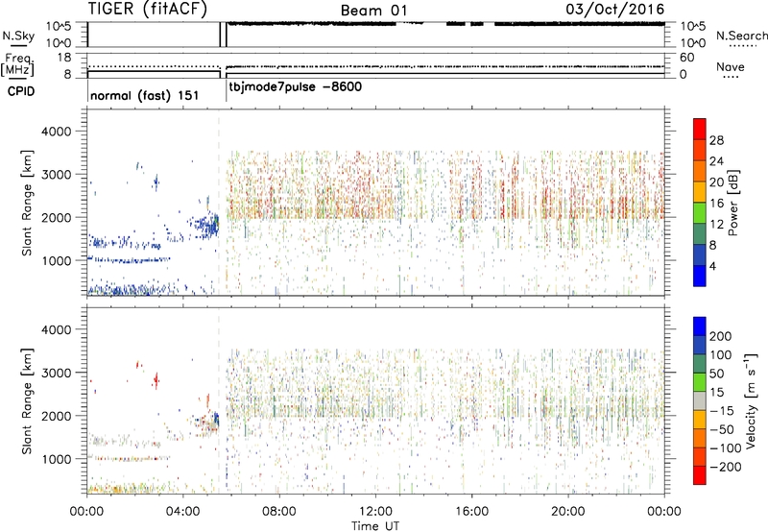Viewport: 768px width, 532px height.
Task: Click the 'Time UT' axis title
Action: point(375,526)
